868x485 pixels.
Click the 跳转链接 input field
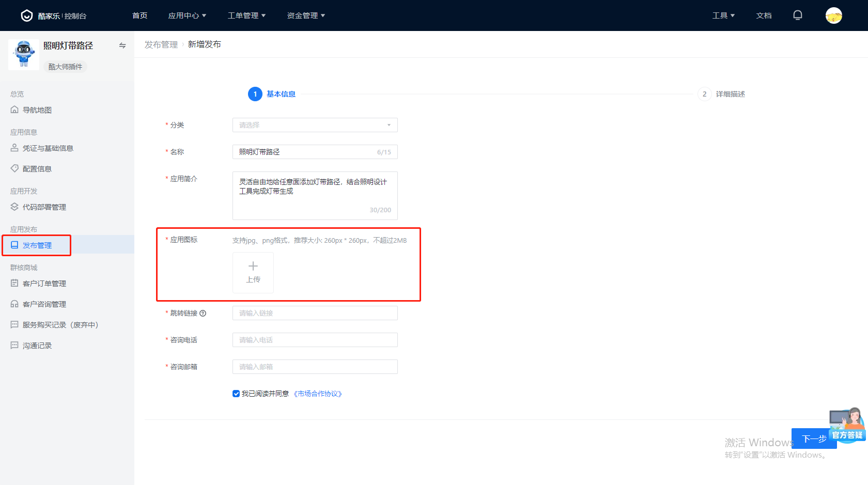point(315,313)
